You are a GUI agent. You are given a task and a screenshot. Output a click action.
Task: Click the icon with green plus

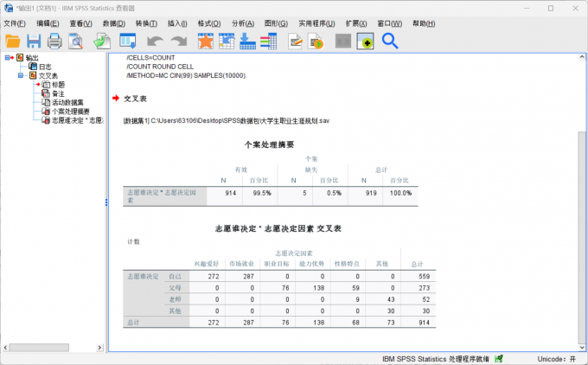(365, 41)
